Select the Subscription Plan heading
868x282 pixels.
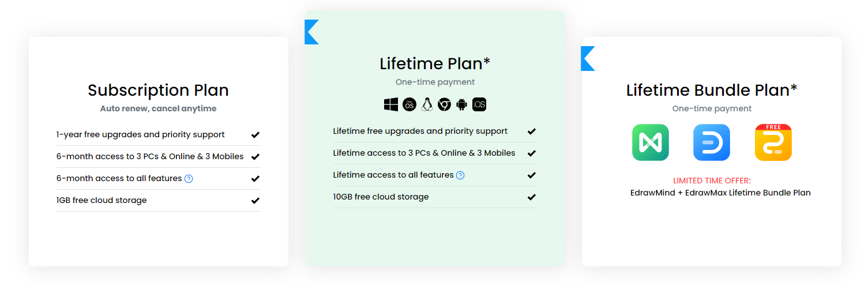tap(158, 91)
